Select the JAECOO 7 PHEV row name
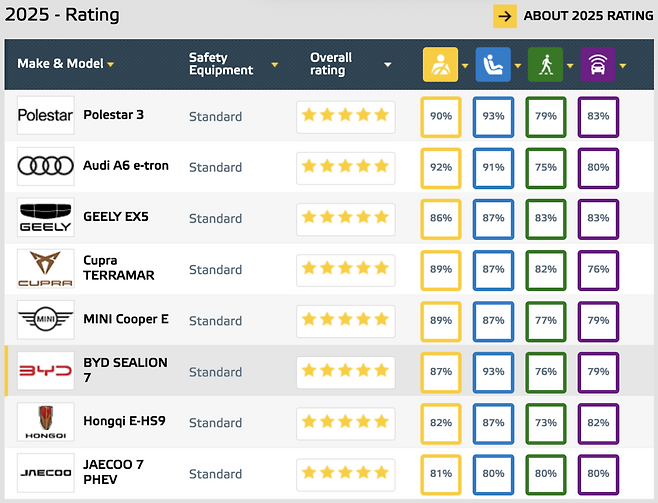 point(113,472)
